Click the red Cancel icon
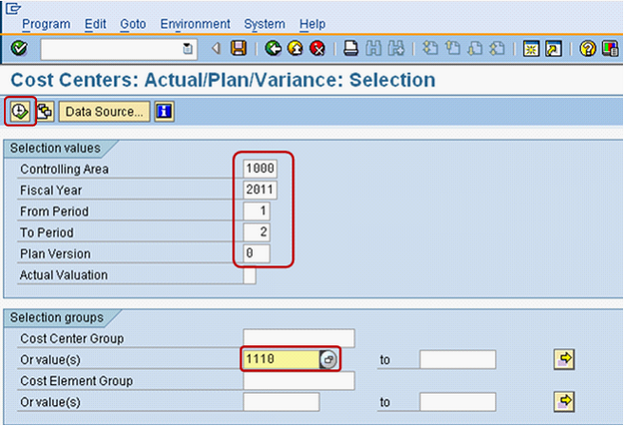 tap(317, 48)
